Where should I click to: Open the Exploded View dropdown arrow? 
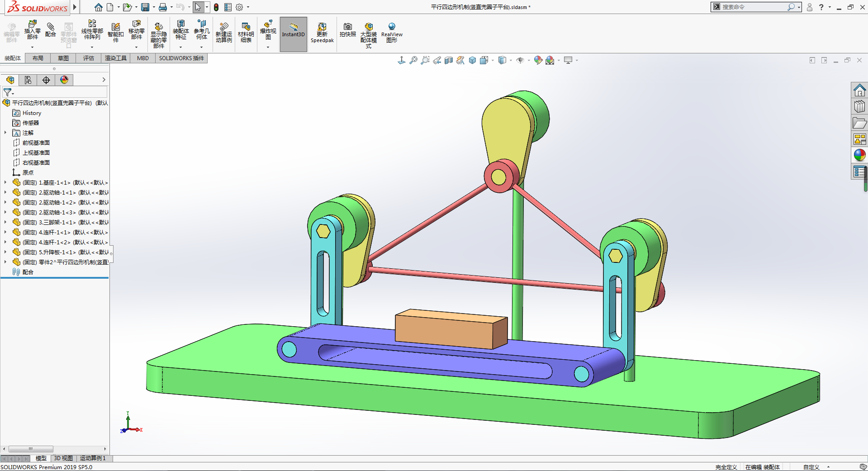coord(268,47)
